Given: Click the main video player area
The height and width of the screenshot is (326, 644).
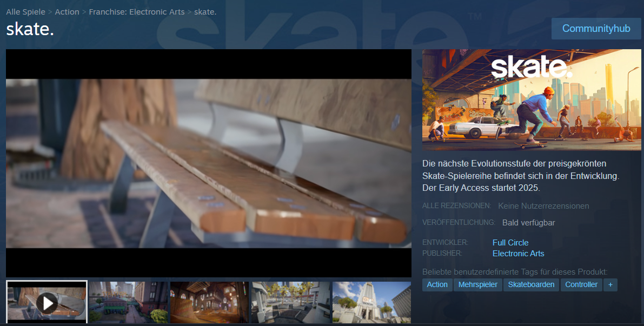Looking at the screenshot, I should point(209,163).
